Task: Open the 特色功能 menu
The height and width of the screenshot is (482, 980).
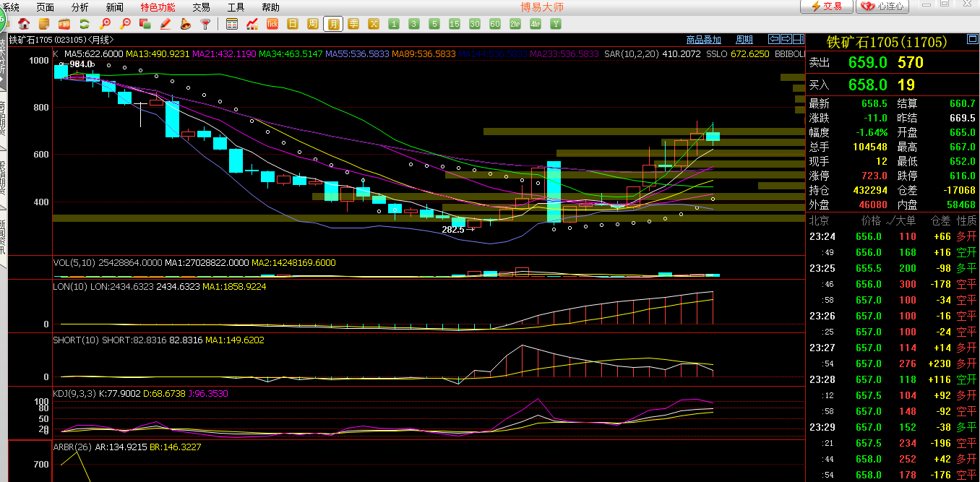Action: coord(158,7)
